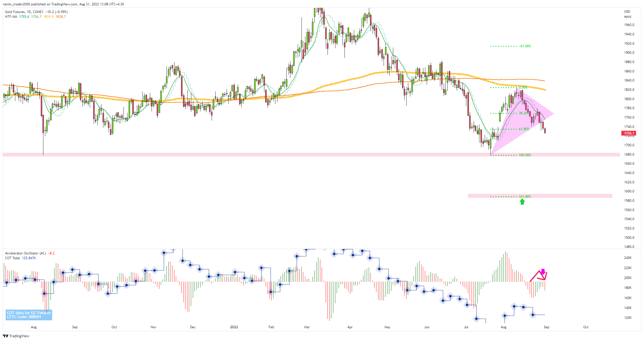Image resolution: width=644 pixels, height=341 pixels.
Task: Click the 'COT data for GC Futures' info box
Action: 29,315
